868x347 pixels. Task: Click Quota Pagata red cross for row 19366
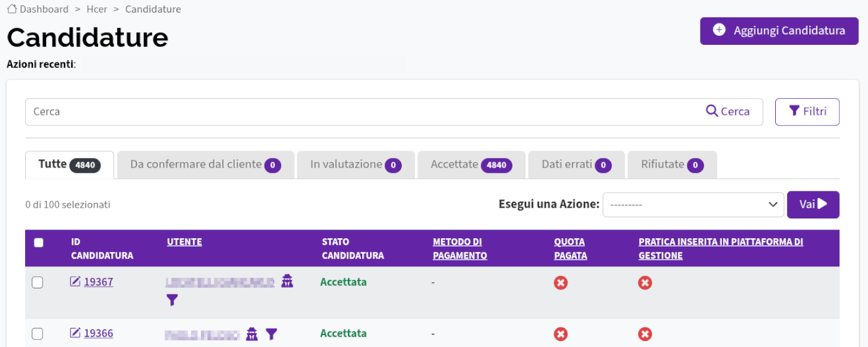pos(561,334)
